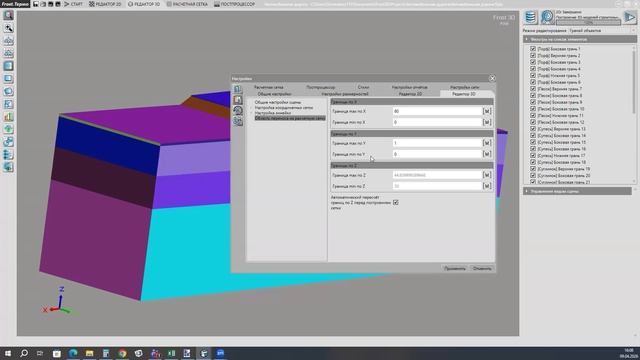Toggle checkbox for [Торф] Нижняя грань 5

[533, 76]
